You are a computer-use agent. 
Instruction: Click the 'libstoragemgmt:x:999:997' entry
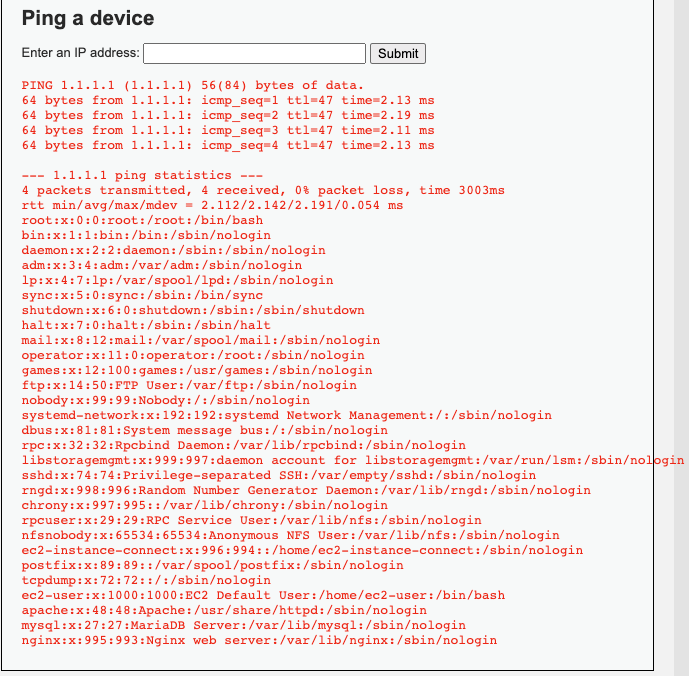353,459
